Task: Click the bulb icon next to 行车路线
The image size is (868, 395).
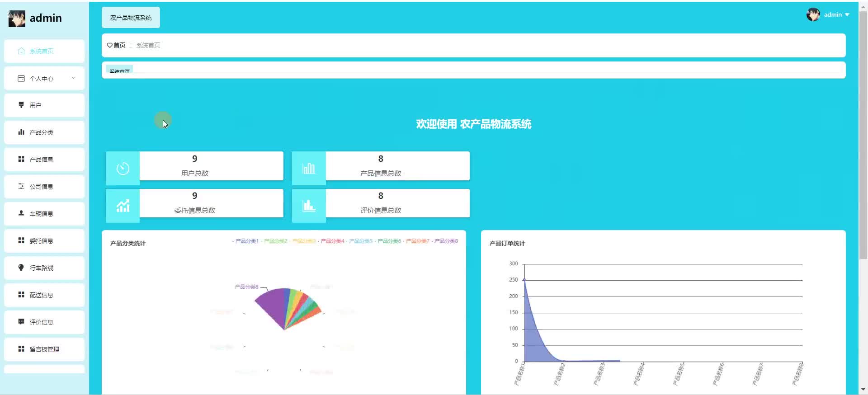Action: coord(21,268)
